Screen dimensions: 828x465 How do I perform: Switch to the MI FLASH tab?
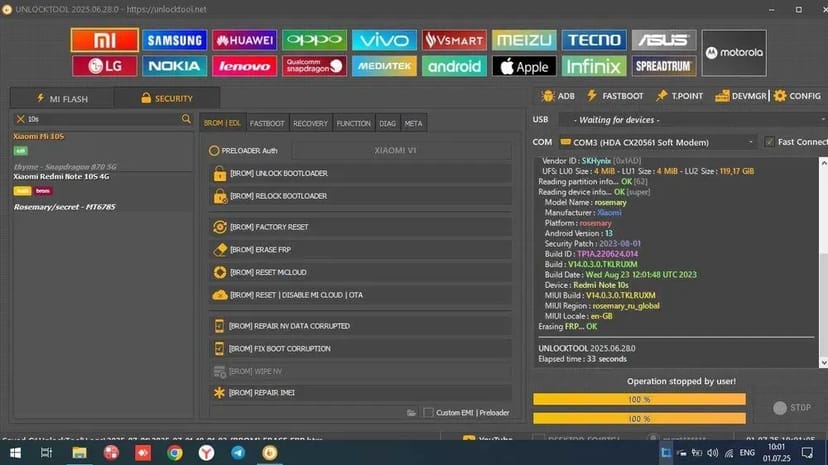(62, 99)
